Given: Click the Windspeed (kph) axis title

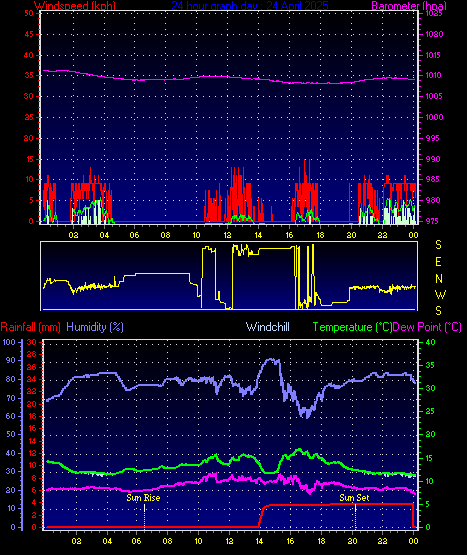Looking at the screenshot, I should tap(75, 6).
